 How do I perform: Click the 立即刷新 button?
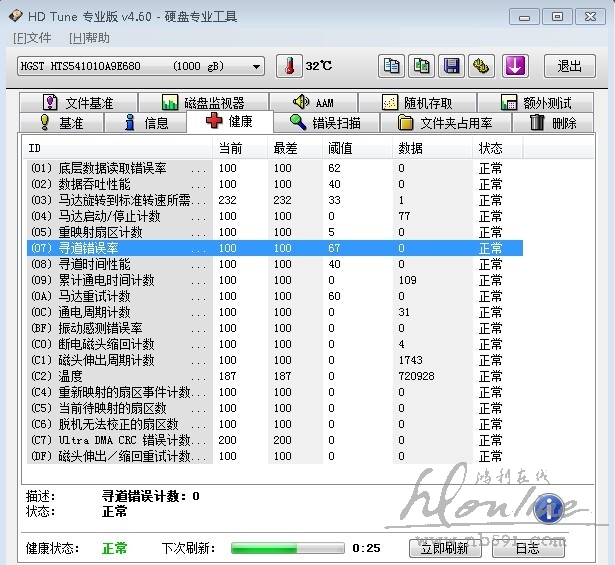click(x=439, y=548)
